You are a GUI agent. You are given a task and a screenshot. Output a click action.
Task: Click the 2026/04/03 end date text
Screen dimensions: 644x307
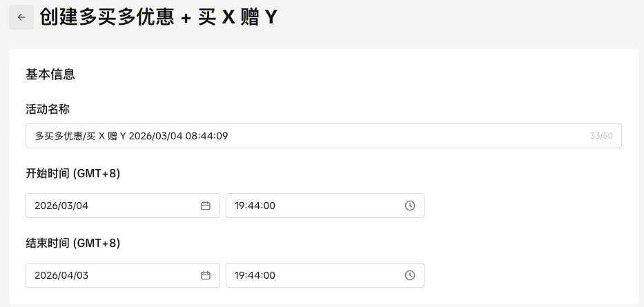(61, 275)
